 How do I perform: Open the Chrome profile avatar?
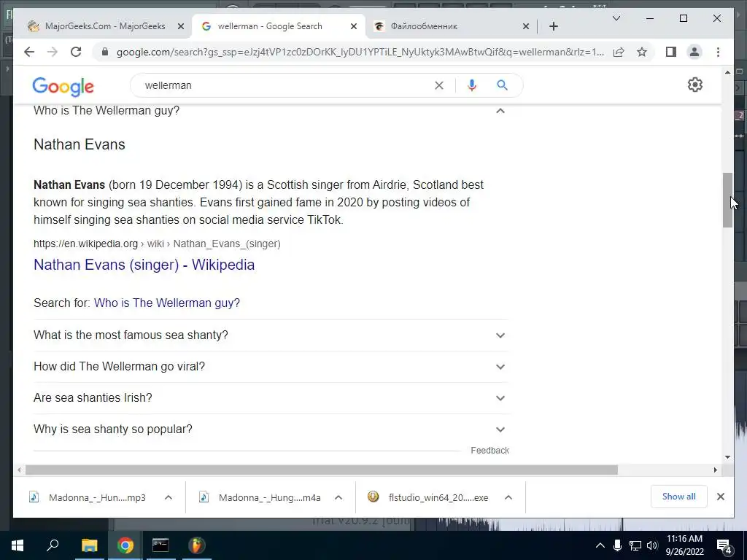[694, 52]
